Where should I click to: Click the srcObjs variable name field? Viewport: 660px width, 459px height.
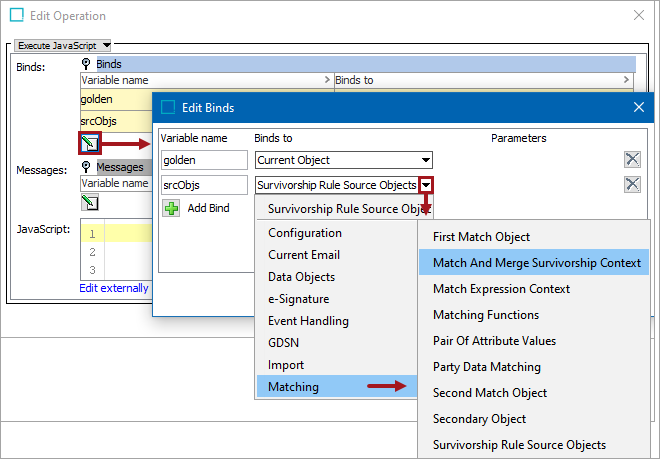[203, 184]
